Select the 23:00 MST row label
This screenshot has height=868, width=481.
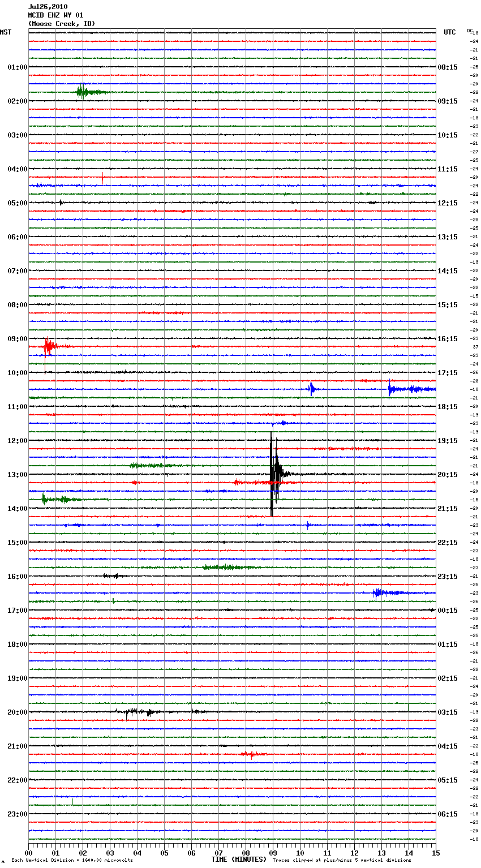pyautogui.click(x=17, y=814)
